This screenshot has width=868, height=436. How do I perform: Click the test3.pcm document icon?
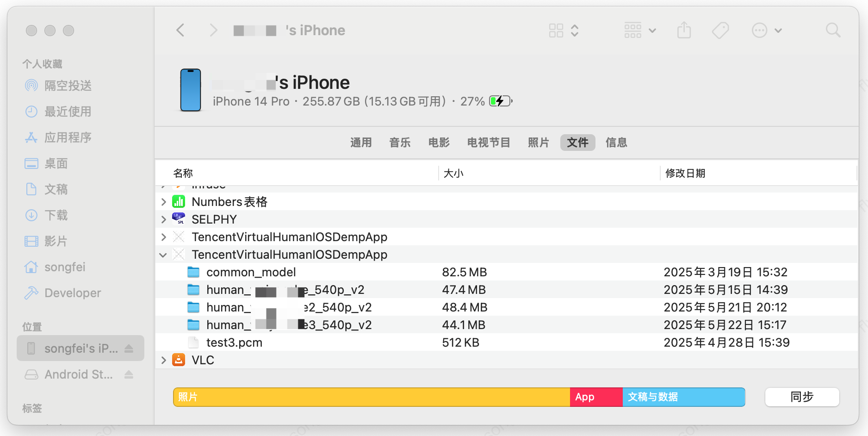[x=193, y=343]
